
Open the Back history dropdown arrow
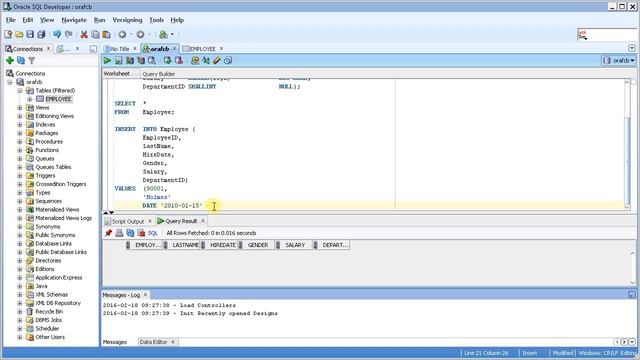pos(131,35)
